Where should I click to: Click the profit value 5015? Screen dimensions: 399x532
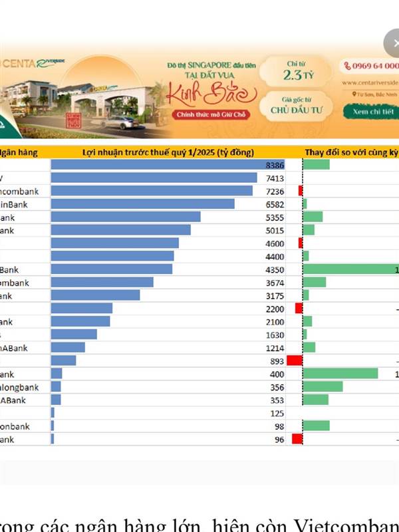(x=275, y=230)
